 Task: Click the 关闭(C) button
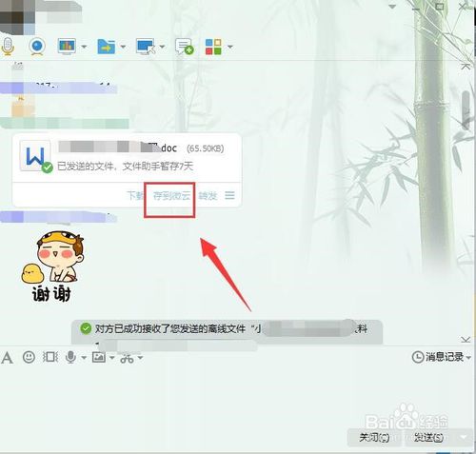(374, 438)
